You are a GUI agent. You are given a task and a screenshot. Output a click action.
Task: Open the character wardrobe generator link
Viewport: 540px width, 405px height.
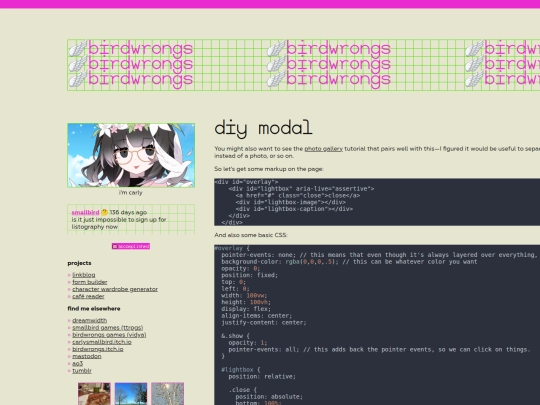point(115,289)
